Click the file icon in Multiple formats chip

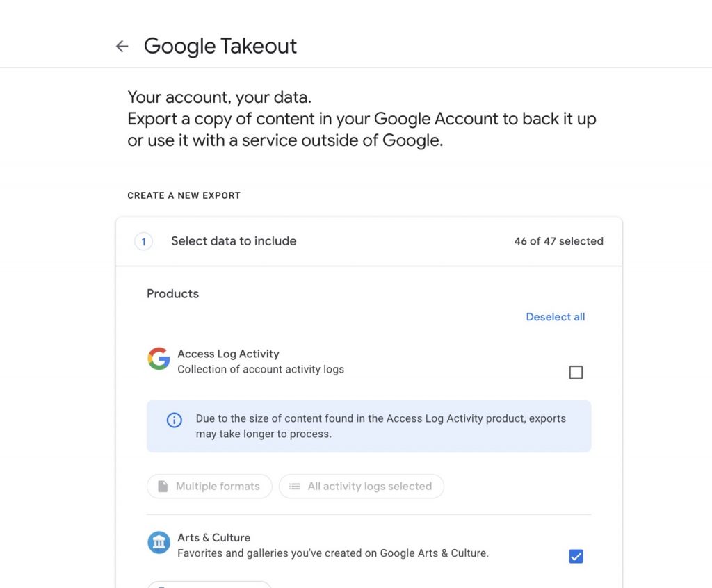click(163, 487)
